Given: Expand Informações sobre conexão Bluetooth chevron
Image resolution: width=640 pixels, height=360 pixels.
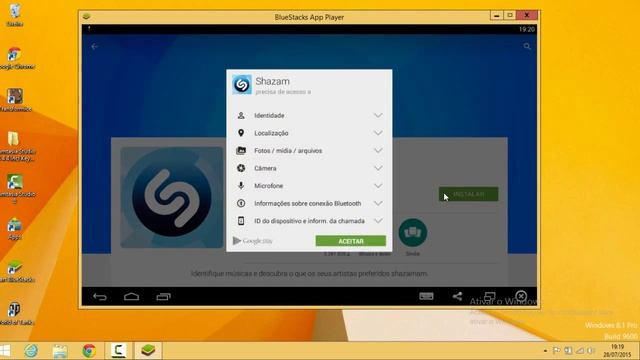Looking at the screenshot, I should coord(378,203).
